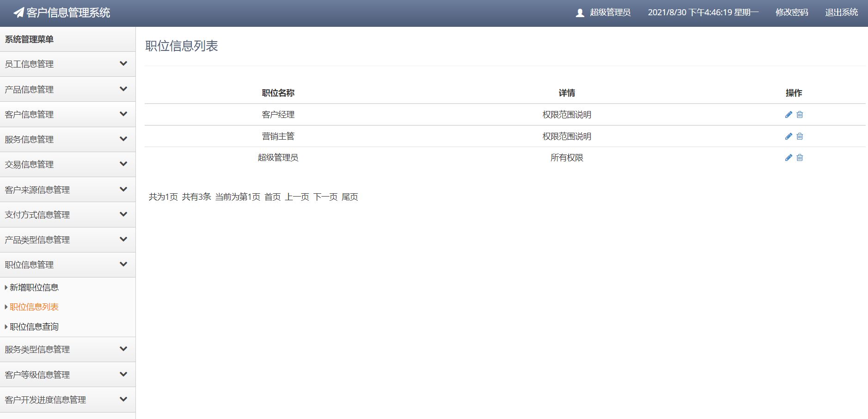Go to 尾页 in pagination

[x=350, y=197]
